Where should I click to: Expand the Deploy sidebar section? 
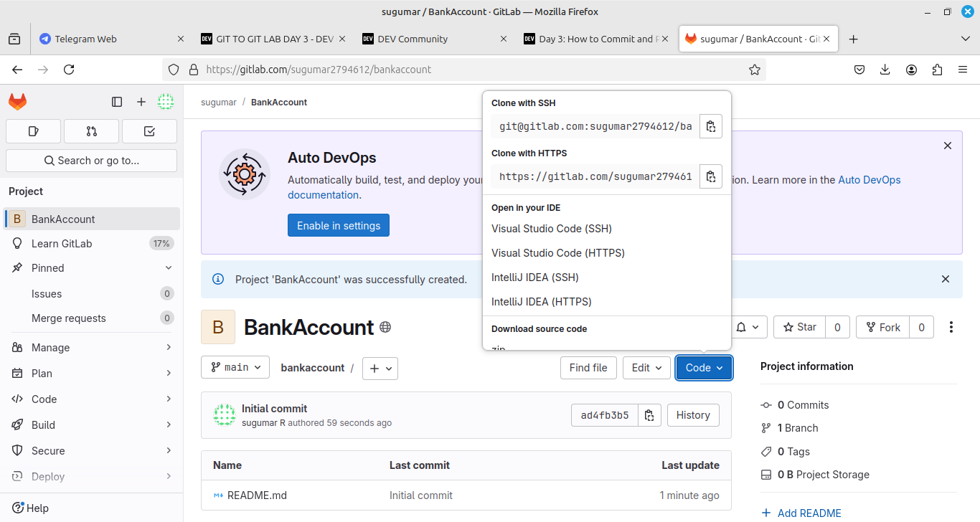[91, 477]
